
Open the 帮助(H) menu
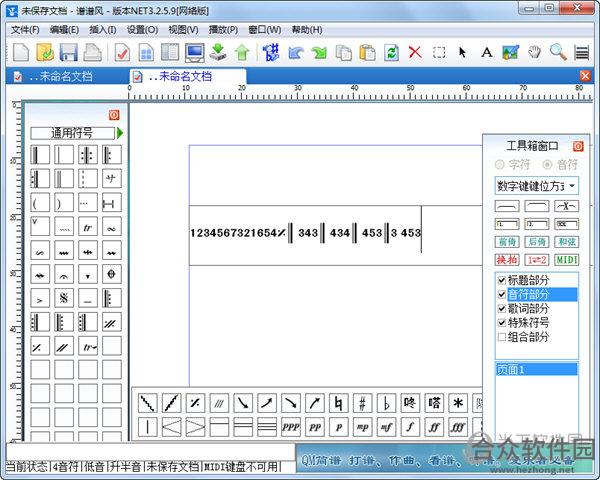(307, 30)
